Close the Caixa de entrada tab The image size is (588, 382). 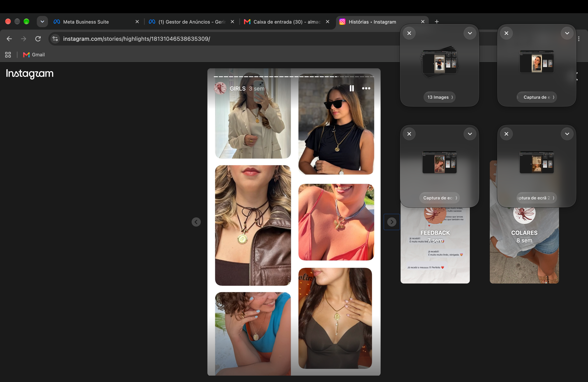click(328, 22)
